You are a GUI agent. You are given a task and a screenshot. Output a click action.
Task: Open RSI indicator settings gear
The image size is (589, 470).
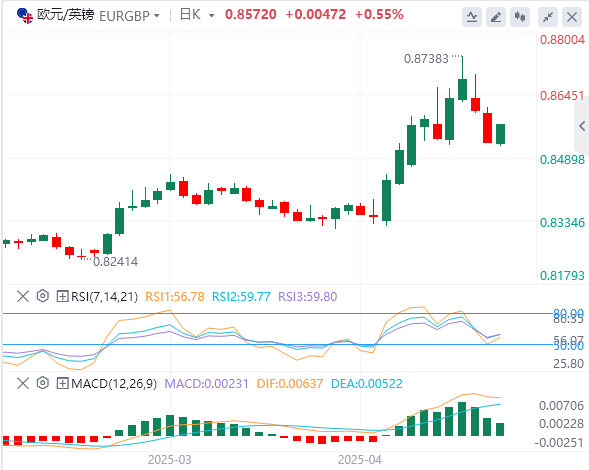pos(43,296)
